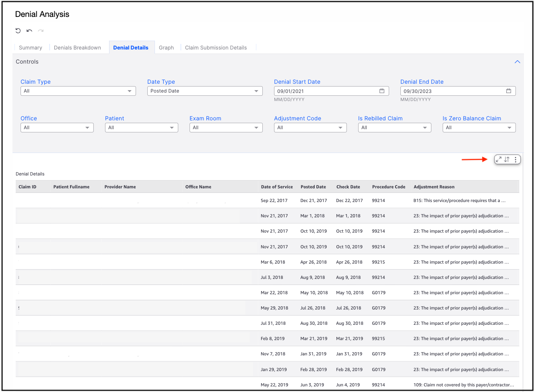This screenshot has height=392, width=534.
Task: Open the three-dot options menu above table
Action: tap(515, 159)
